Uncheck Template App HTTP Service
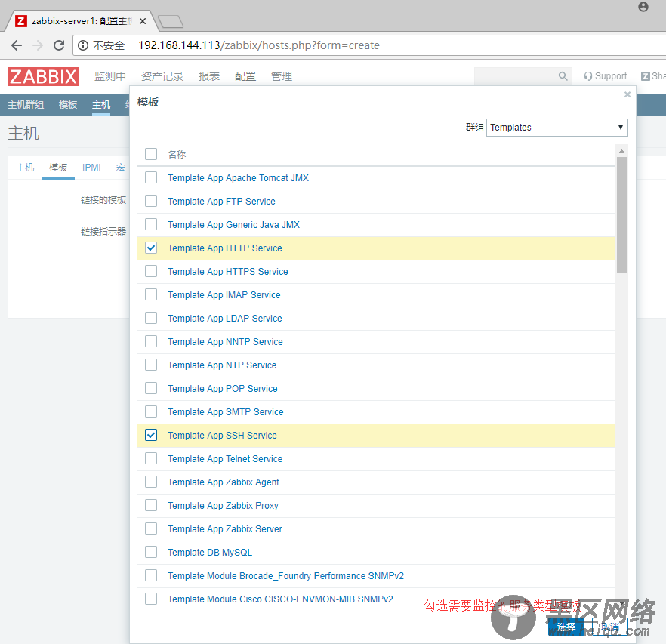The image size is (666, 644). point(151,248)
